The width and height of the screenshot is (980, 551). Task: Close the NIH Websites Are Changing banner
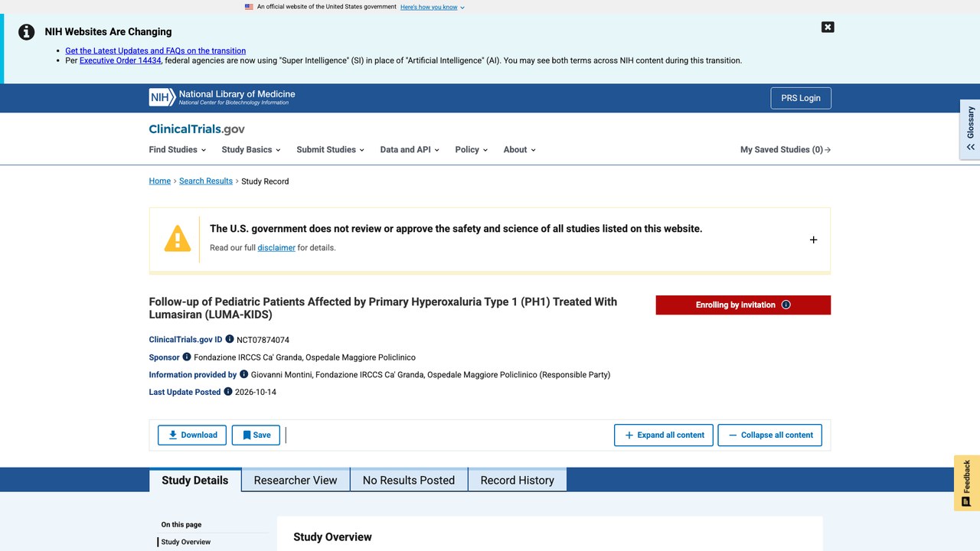click(828, 27)
